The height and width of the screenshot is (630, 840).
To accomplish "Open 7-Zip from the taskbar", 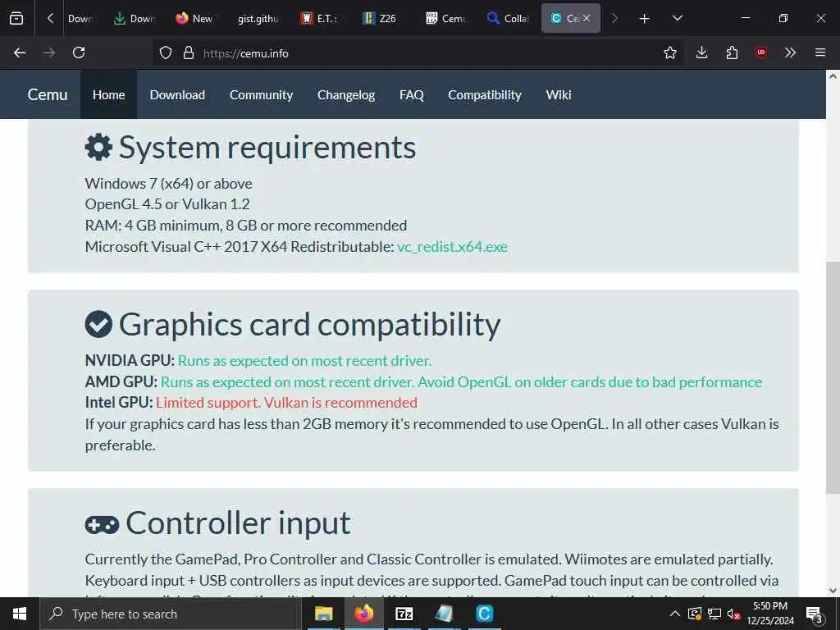I will click(x=404, y=614).
